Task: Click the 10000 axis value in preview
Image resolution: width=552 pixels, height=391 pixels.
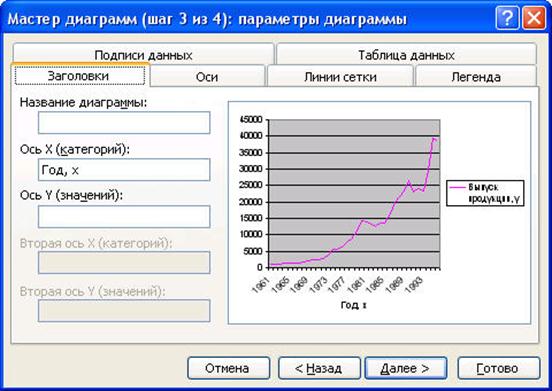Action: coord(251,234)
